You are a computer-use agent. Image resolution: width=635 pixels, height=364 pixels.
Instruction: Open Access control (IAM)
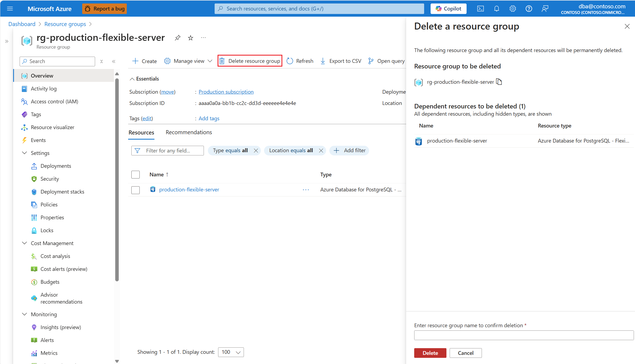[x=54, y=101]
